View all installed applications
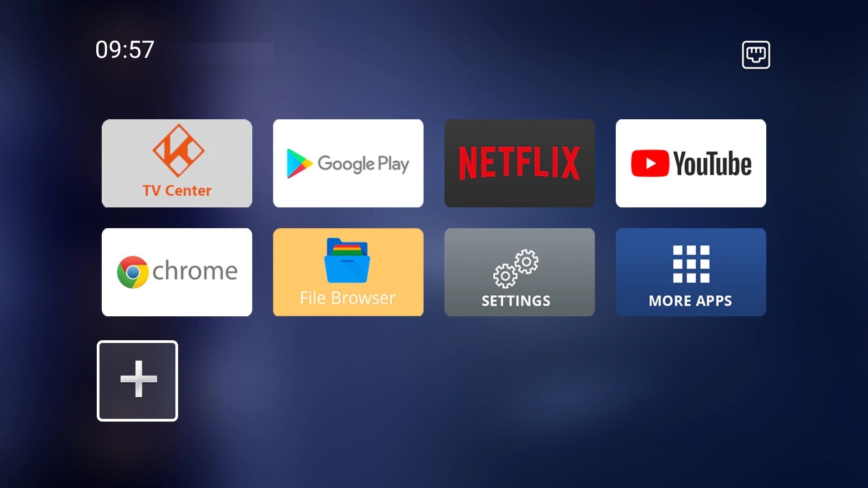Viewport: 868px width, 488px height. 691,272
